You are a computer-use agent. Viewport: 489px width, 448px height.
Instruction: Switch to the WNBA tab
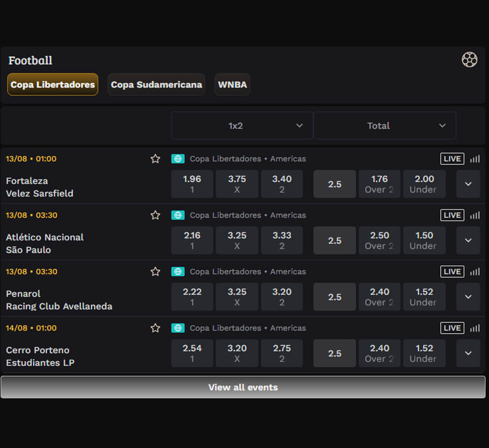coord(233,84)
